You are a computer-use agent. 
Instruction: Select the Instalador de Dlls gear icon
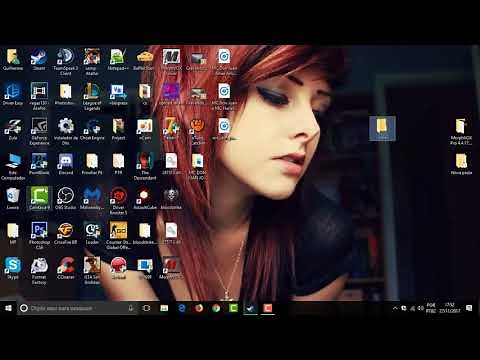tap(66, 132)
